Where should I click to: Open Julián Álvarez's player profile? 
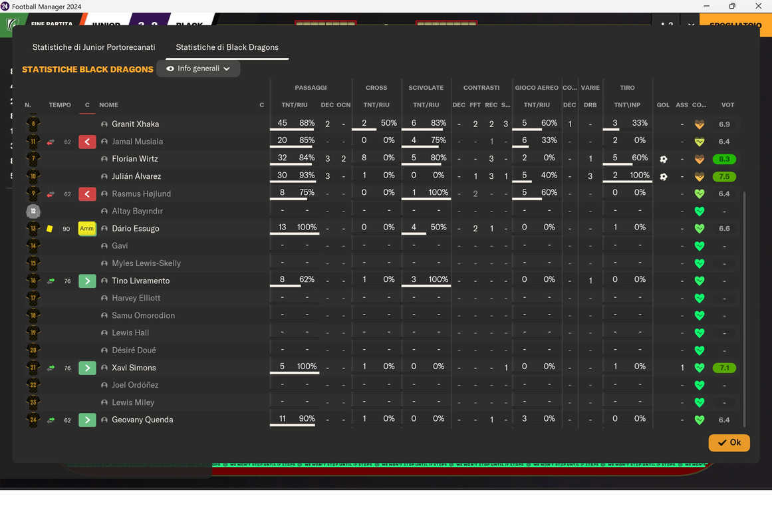pos(136,176)
